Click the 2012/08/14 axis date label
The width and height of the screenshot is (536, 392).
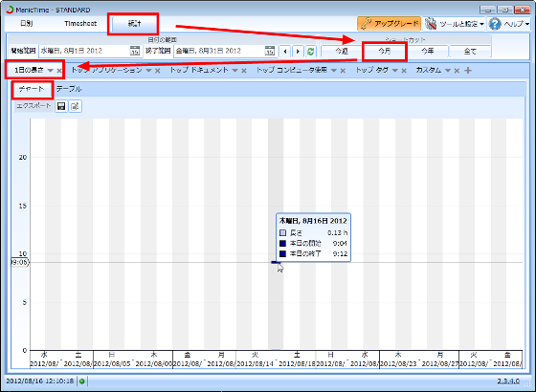point(256,364)
